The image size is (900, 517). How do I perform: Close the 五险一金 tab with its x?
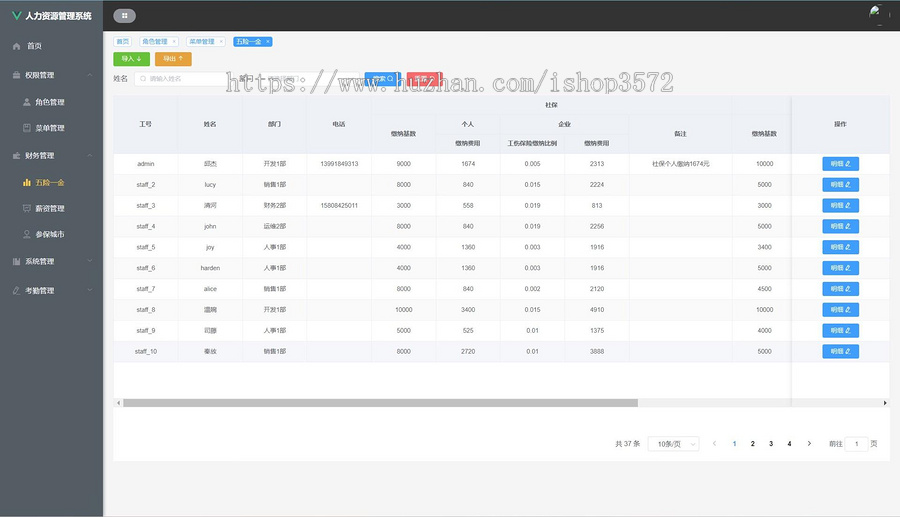pyautogui.click(x=267, y=41)
